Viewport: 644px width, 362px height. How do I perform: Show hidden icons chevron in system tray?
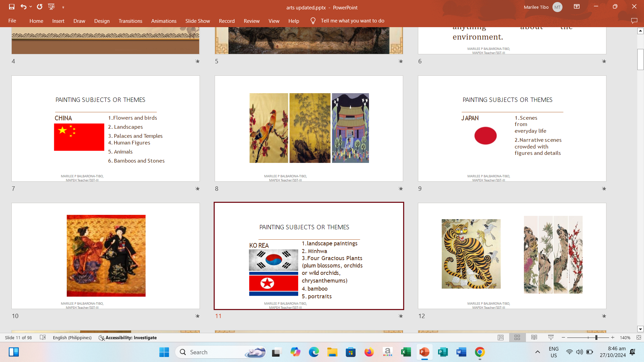click(x=537, y=352)
